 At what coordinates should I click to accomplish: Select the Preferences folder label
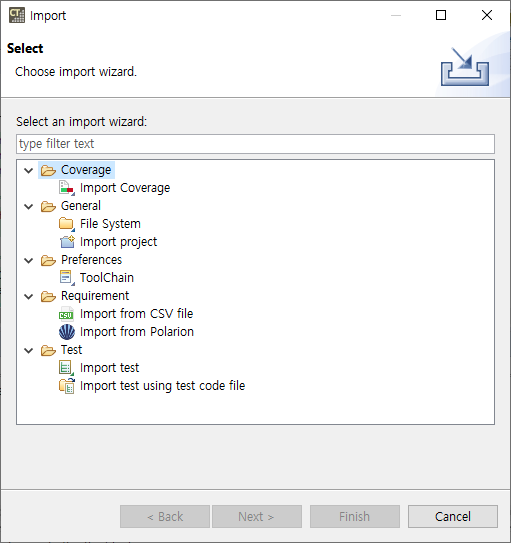coord(91,260)
